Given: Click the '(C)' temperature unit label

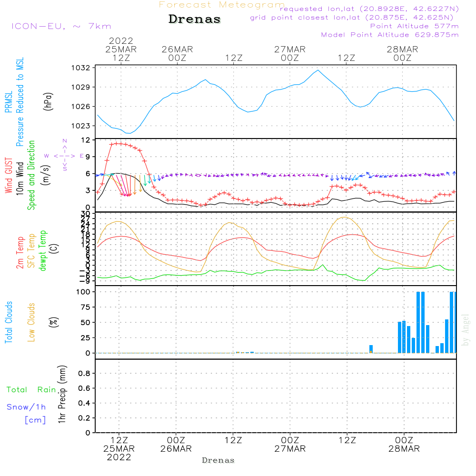Looking at the screenshot, I should tap(54, 248).
